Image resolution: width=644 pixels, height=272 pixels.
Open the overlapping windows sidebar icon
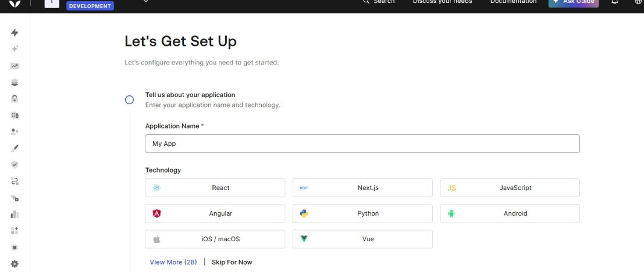click(15, 198)
